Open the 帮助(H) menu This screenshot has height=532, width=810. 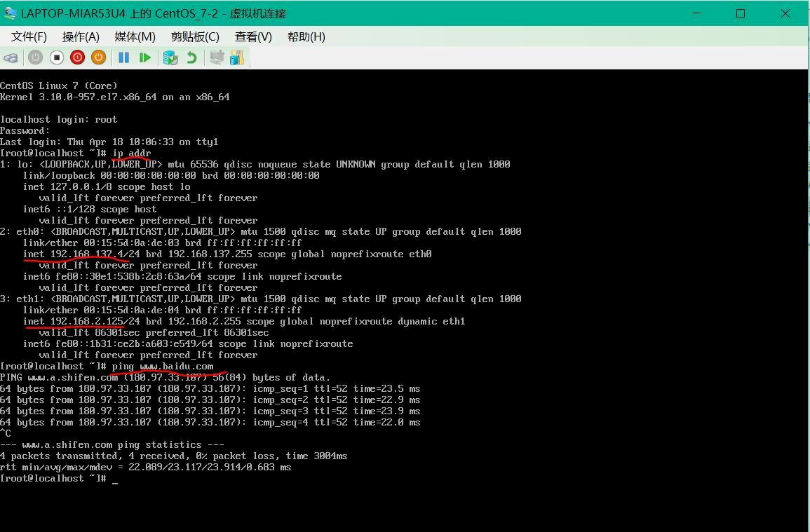[x=306, y=36]
